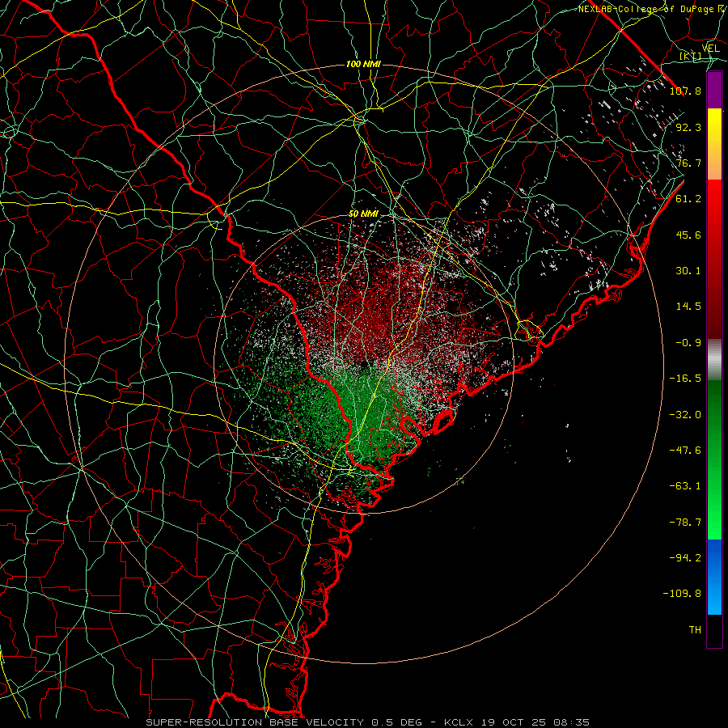Click the -109.8 value on the velocity scale
Viewport: 728px width, 728px height.
pyautogui.click(x=682, y=594)
